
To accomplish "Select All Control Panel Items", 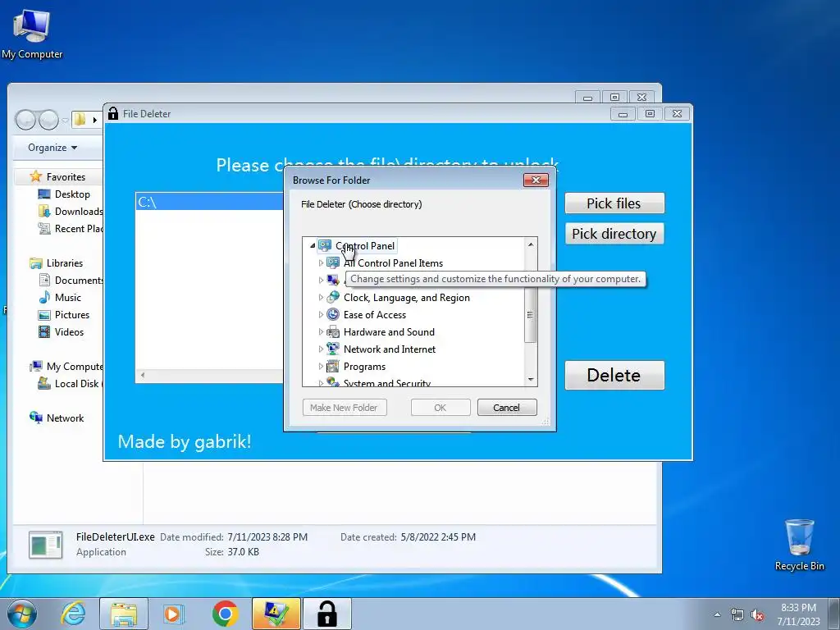I will 393,263.
